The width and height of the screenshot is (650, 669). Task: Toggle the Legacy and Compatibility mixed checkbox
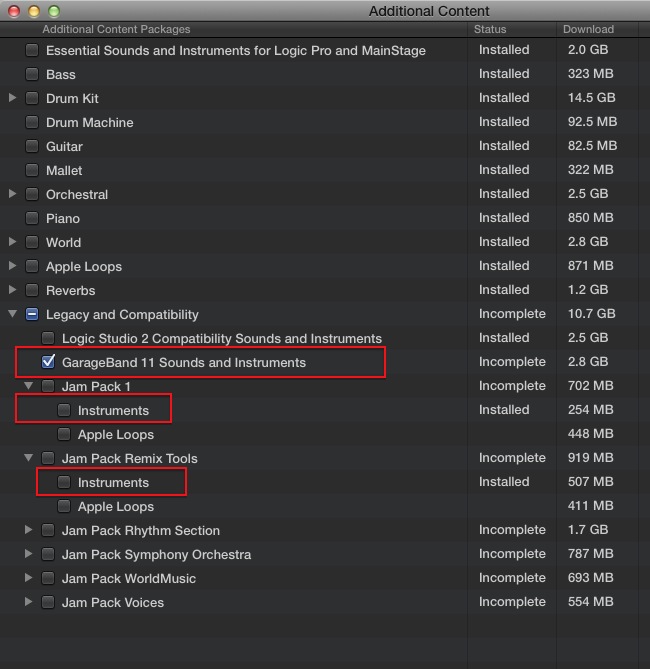pyautogui.click(x=32, y=314)
